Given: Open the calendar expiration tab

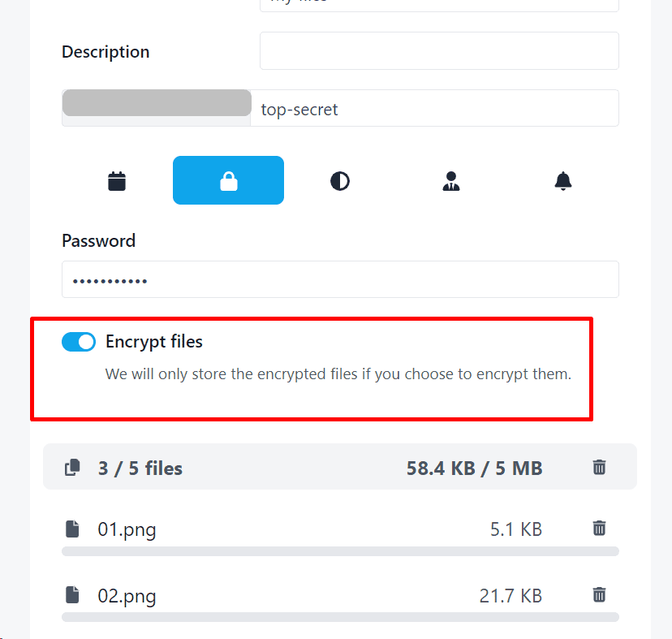Looking at the screenshot, I should (x=117, y=180).
